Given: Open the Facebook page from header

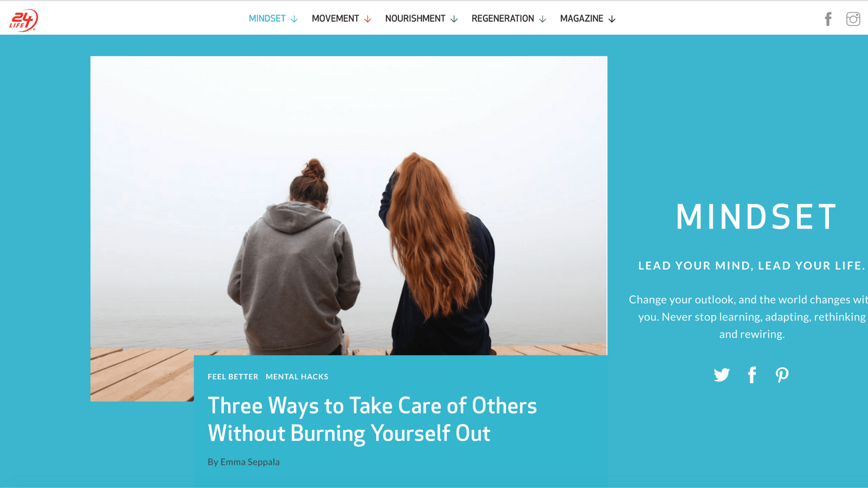Looking at the screenshot, I should click(828, 19).
